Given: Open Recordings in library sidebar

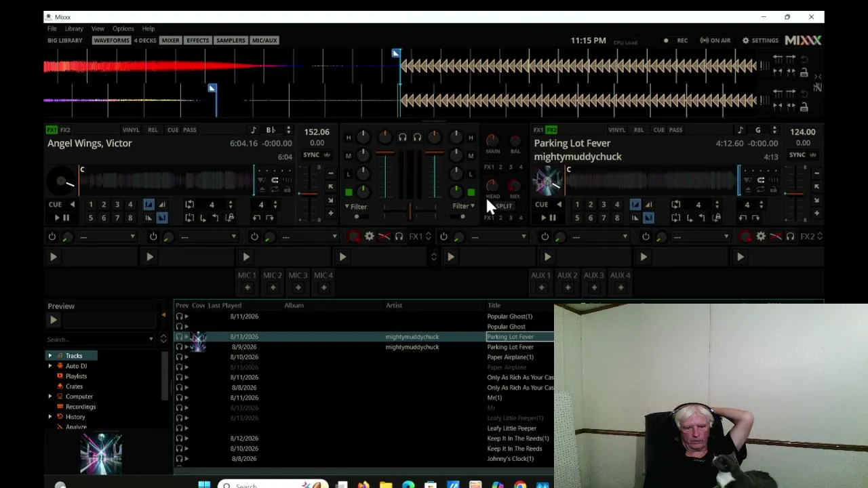Looking at the screenshot, I should tap(81, 407).
